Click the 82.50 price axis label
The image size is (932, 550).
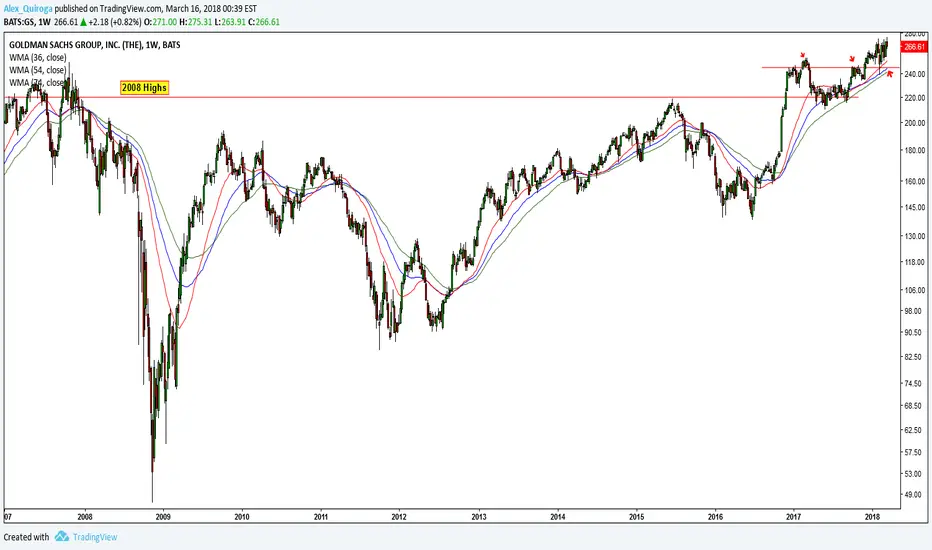pyautogui.click(x=913, y=357)
